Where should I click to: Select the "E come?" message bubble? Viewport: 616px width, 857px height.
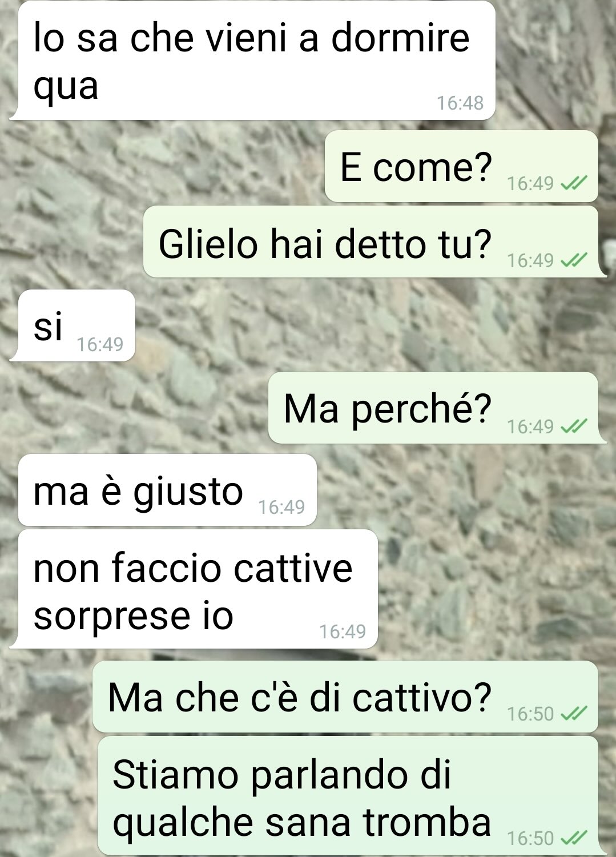click(461, 166)
